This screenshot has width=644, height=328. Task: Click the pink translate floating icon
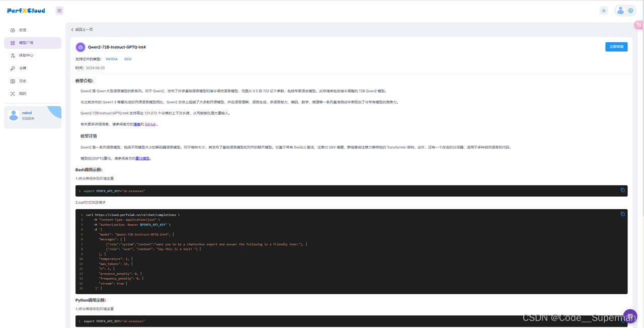point(639,25)
